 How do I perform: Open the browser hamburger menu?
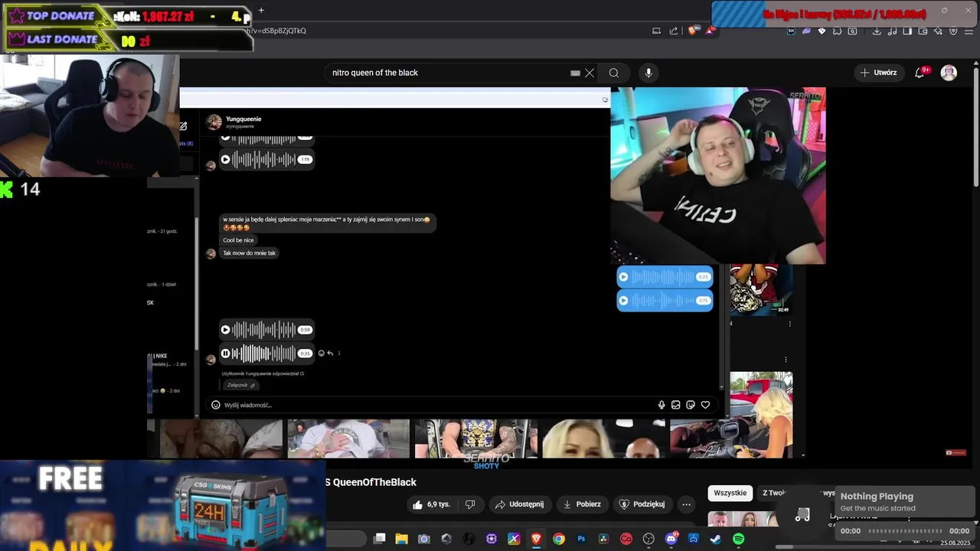point(969,31)
